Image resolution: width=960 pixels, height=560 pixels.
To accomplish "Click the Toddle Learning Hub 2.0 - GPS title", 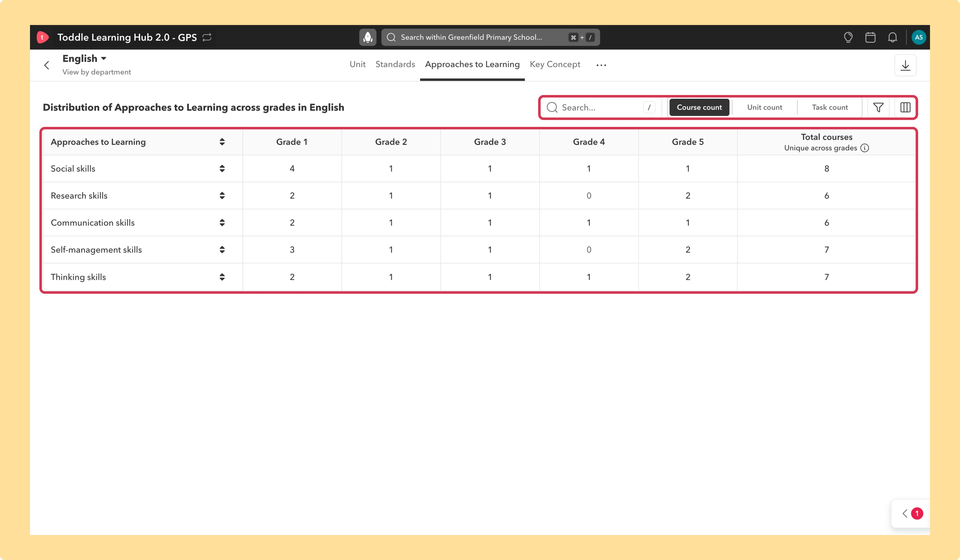I will coord(127,37).
